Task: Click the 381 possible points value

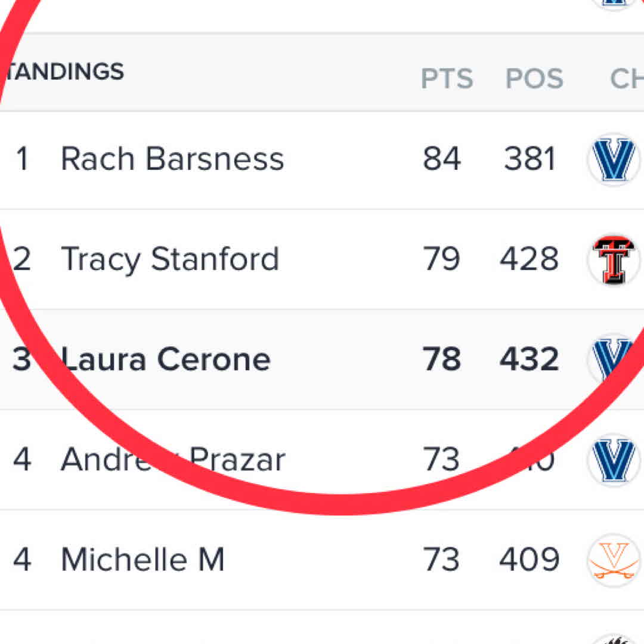Action: [x=530, y=159]
